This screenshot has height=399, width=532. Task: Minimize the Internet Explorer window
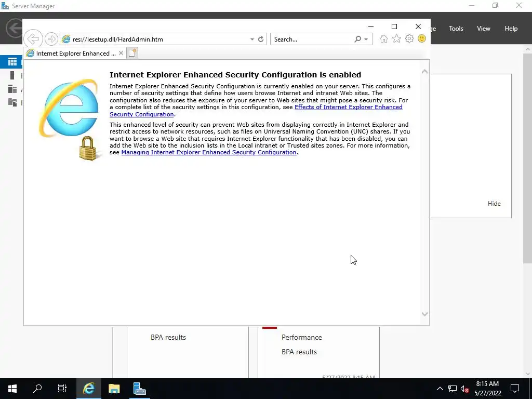[371, 26]
